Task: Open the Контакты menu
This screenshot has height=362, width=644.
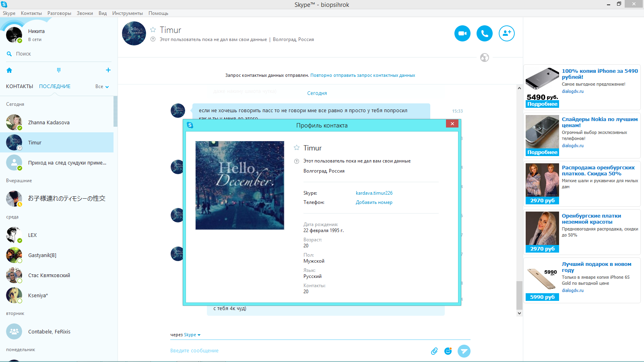Action: 31,13
